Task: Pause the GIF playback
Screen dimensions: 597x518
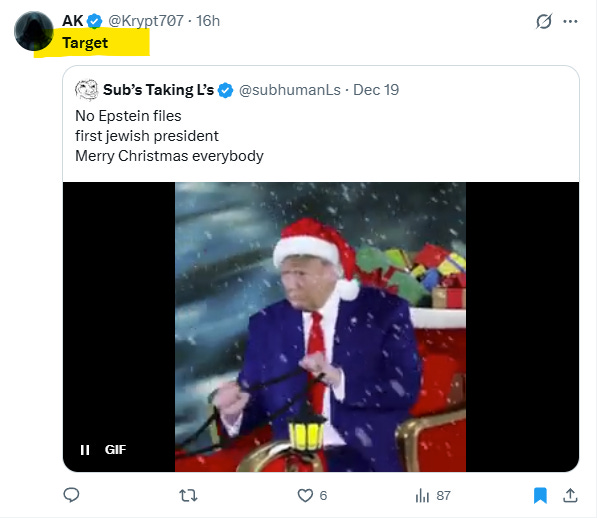Action: [x=85, y=450]
